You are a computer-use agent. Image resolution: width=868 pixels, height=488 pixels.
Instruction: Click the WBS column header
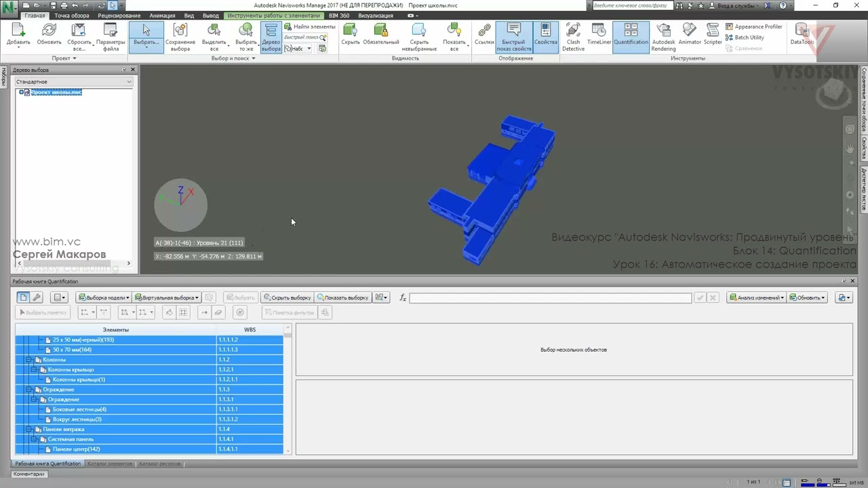[x=250, y=330]
